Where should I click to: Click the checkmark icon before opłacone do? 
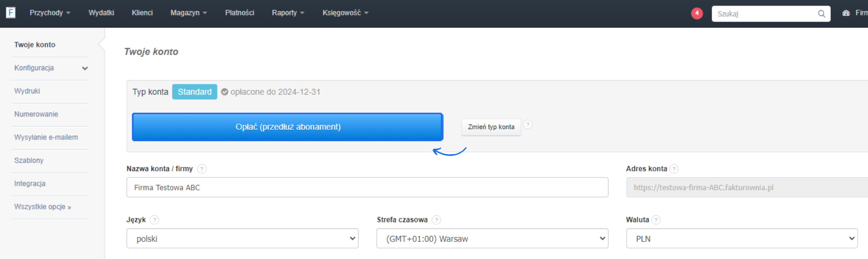(224, 92)
